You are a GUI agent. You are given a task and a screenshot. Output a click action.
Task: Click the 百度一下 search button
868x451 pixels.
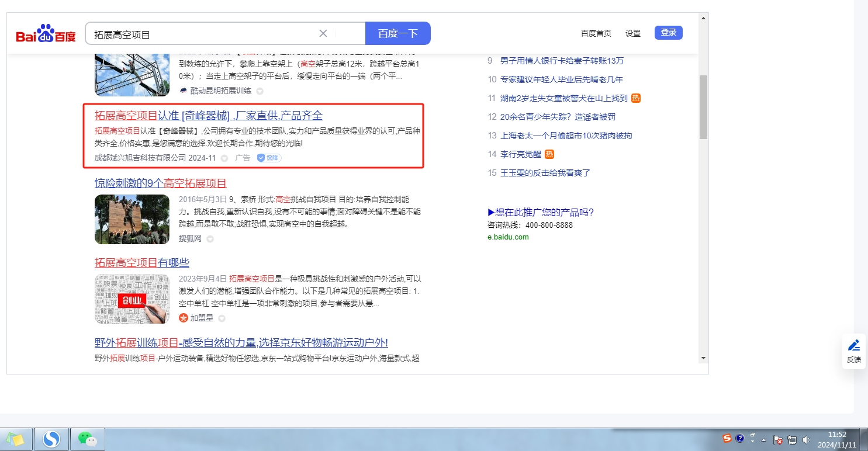[397, 33]
